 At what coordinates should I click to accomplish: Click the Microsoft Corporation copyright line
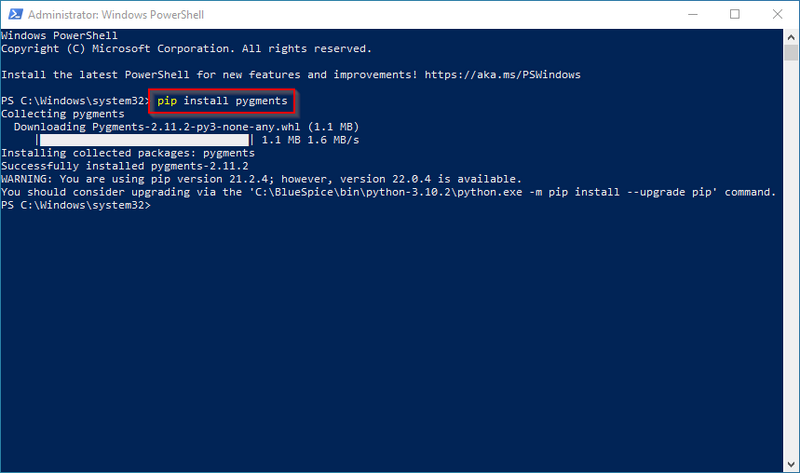(186, 49)
